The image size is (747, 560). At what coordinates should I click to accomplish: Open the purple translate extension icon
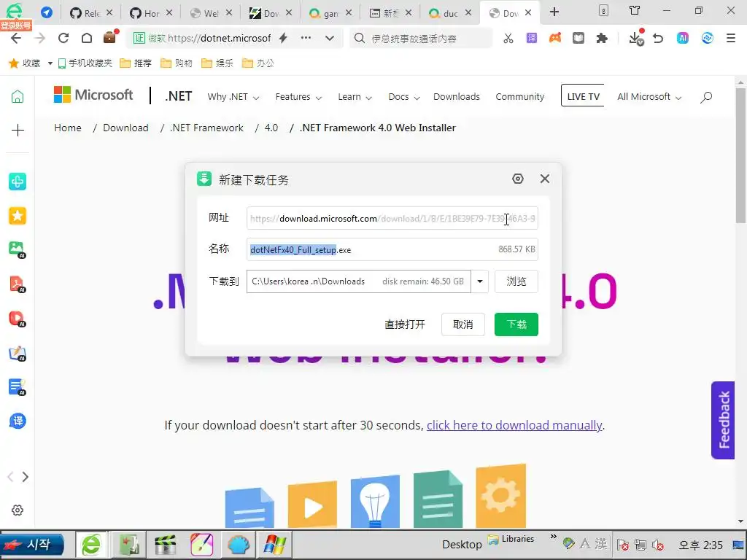[532, 38]
